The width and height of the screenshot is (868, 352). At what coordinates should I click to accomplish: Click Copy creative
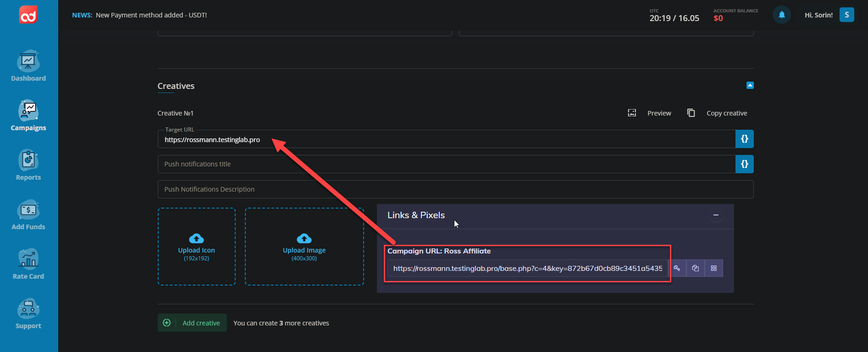[x=718, y=113]
